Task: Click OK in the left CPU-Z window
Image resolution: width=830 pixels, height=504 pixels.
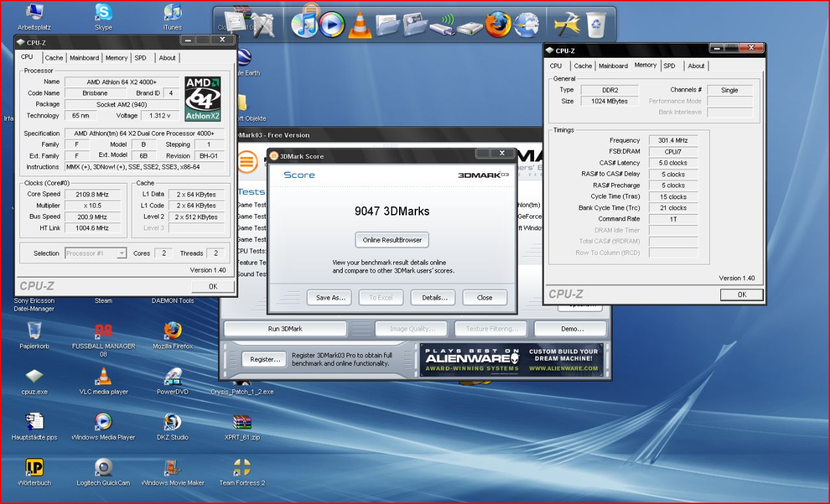Action: 213,286
